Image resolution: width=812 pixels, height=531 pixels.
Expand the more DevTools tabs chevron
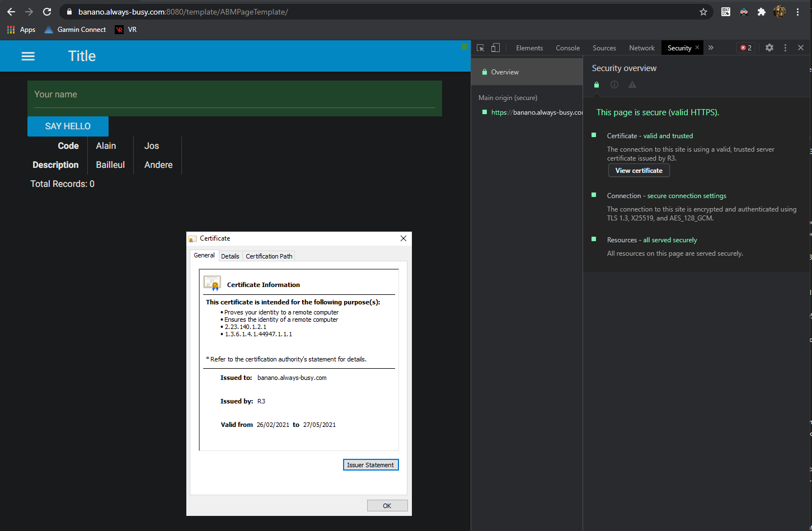(x=711, y=48)
